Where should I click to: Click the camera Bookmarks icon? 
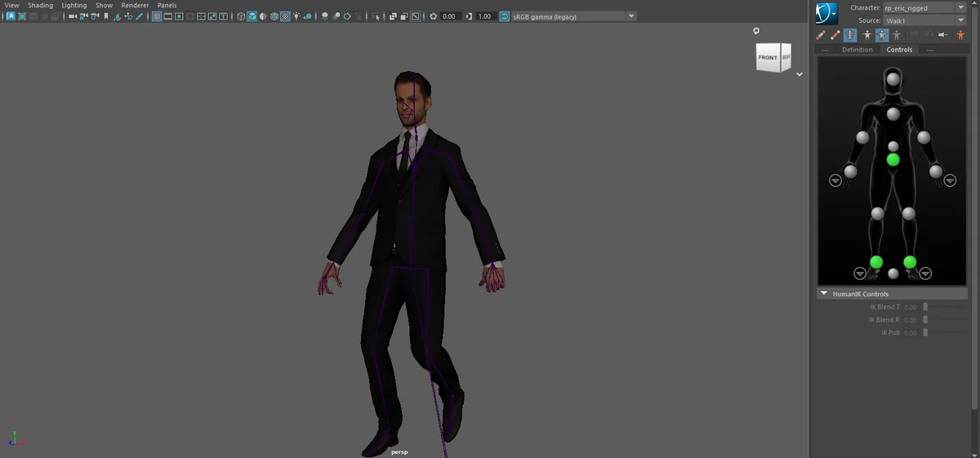[106, 16]
